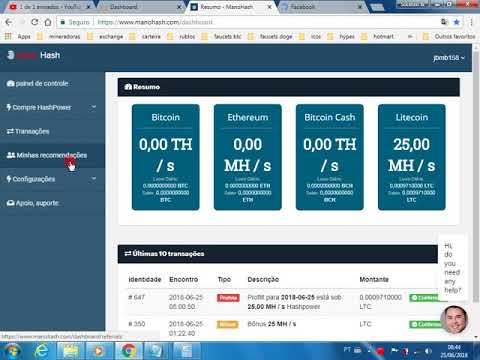
Task: Click the Ethereum summary card
Action: tap(248, 157)
